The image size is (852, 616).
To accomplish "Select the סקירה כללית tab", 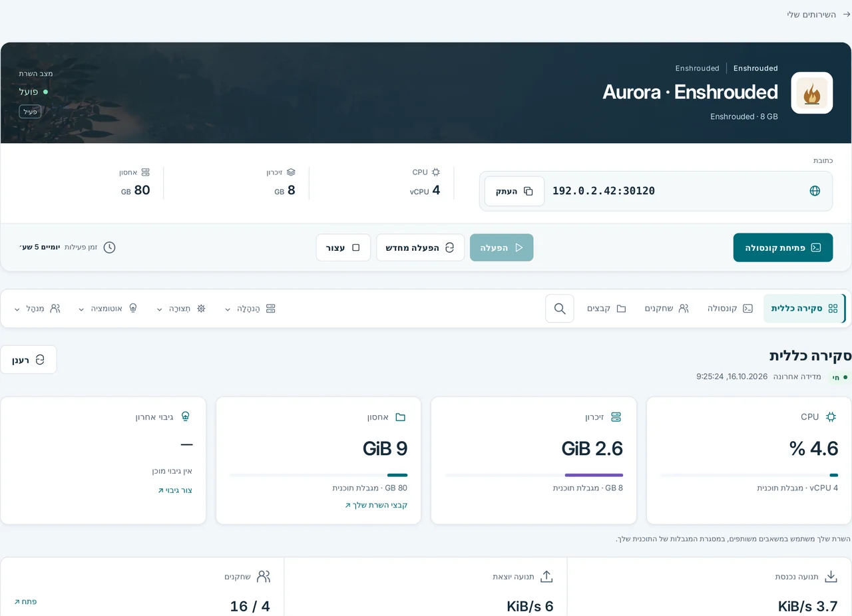I will point(804,309).
